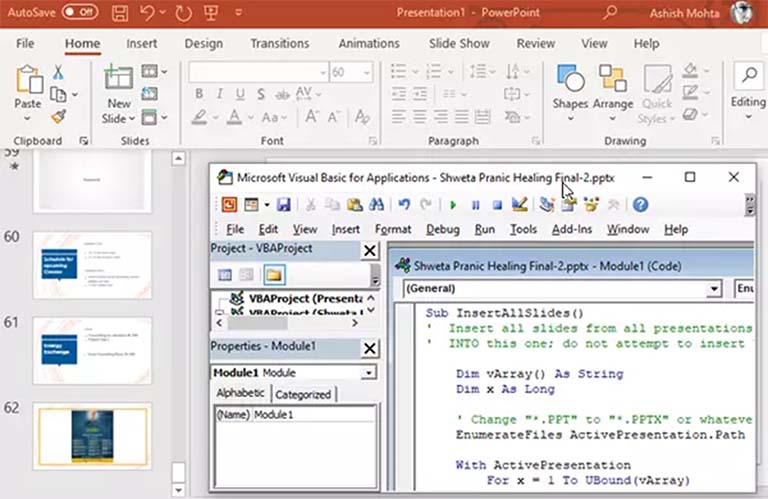Open the font size dropdown showing 60

click(366, 73)
